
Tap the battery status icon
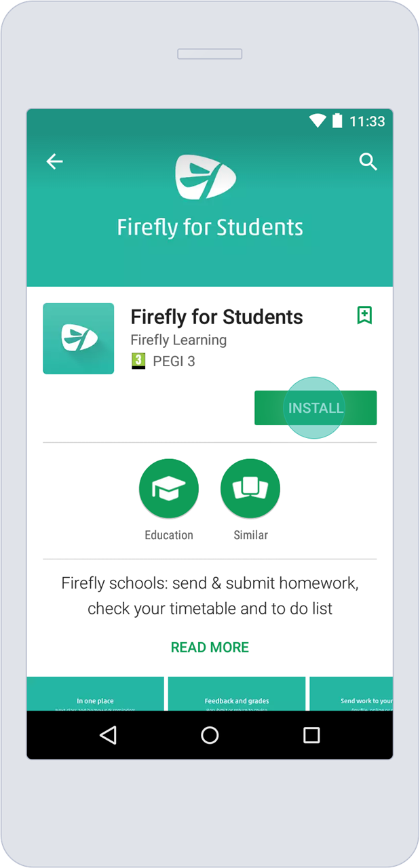point(337,121)
